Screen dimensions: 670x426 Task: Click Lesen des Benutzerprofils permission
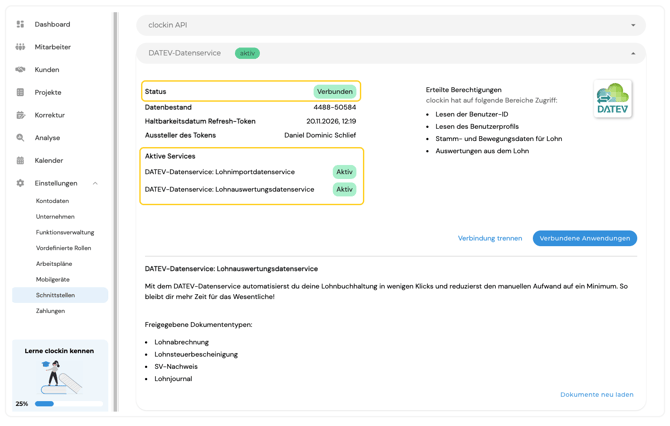click(x=477, y=126)
